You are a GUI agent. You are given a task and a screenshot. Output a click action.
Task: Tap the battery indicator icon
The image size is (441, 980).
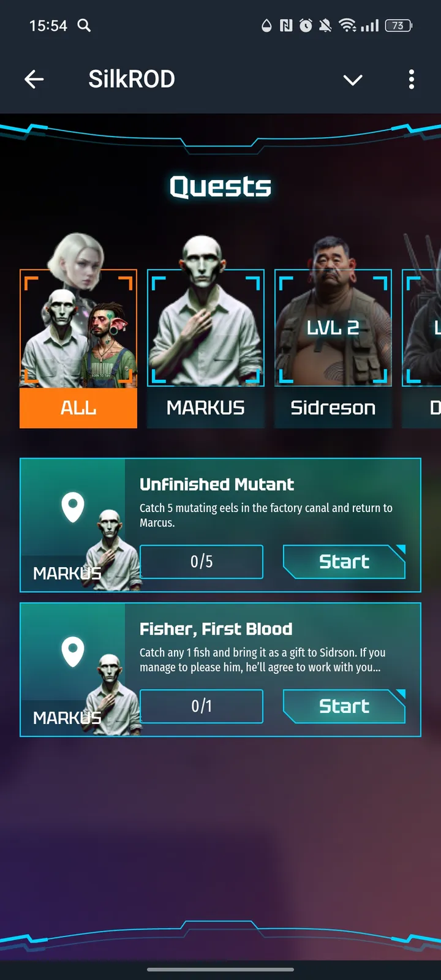[398, 25]
